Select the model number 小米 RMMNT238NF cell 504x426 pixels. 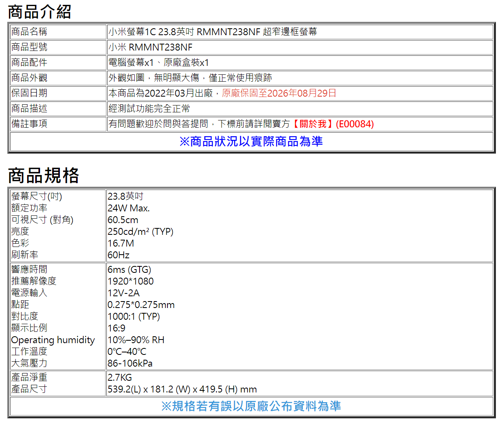[x=136, y=47]
